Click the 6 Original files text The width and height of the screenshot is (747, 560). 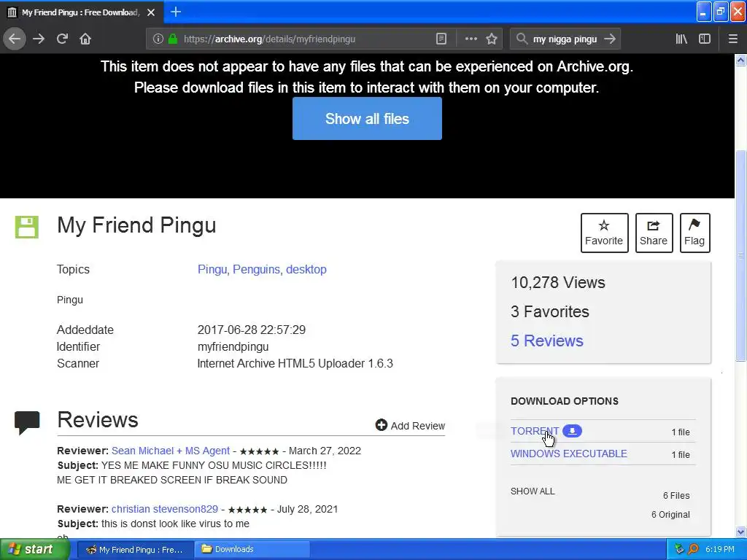tap(670, 515)
